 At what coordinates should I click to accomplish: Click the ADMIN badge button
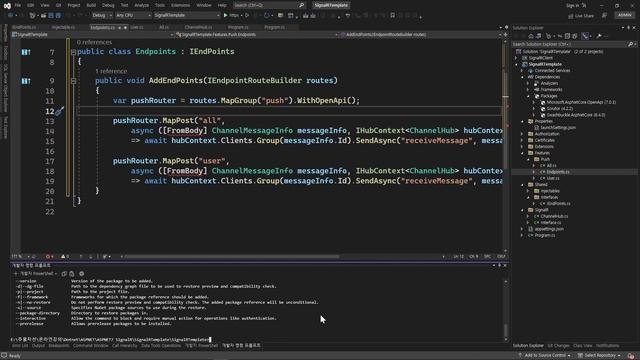624,15
